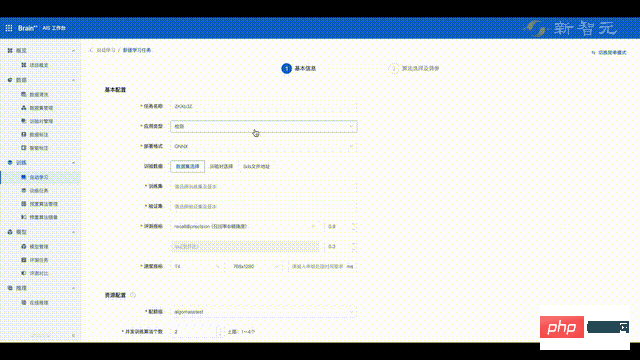Collapse the 概览 sidebar section
The height and width of the screenshot is (360, 640).
[73, 51]
